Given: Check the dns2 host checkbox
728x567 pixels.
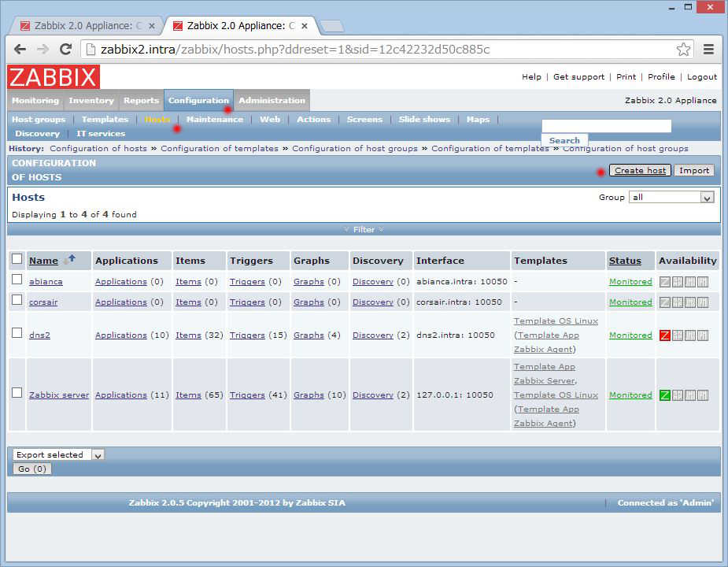Looking at the screenshot, I should [x=17, y=333].
